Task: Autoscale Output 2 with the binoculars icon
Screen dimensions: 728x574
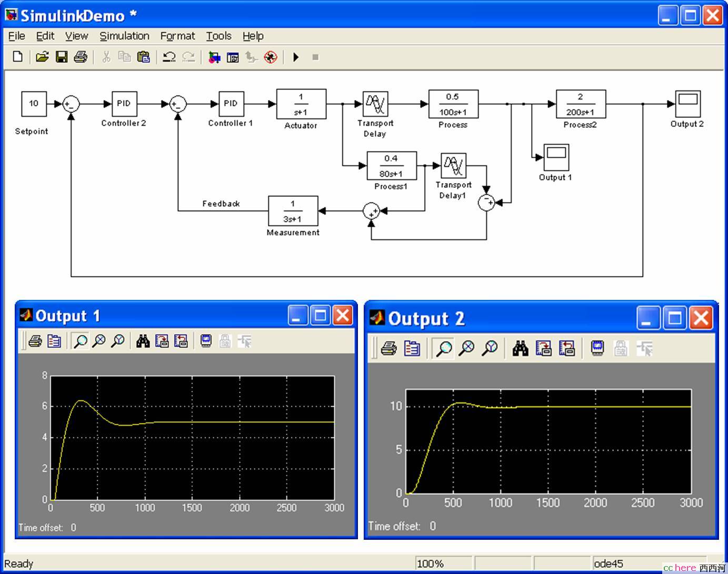Action: tap(521, 348)
